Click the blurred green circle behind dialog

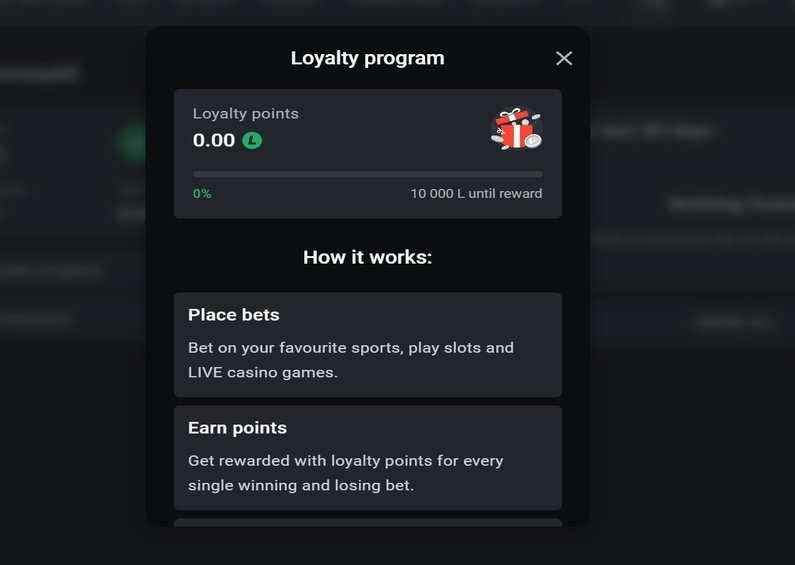133,144
